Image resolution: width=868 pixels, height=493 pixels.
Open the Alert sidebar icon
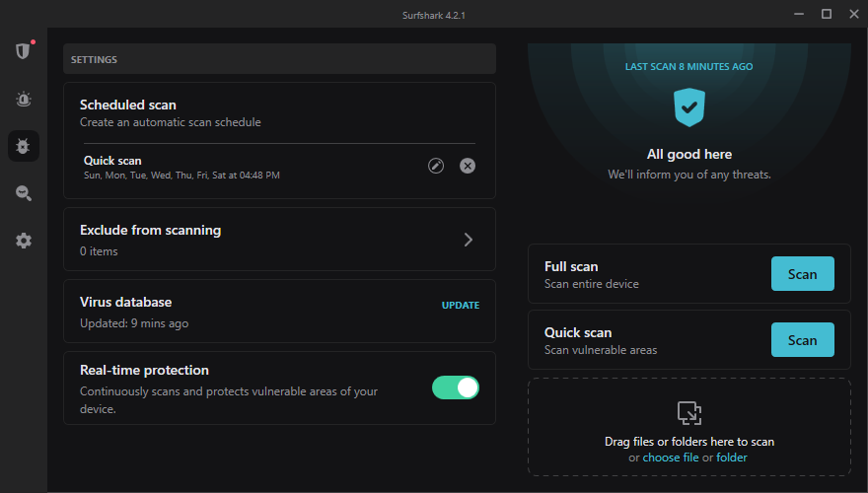(23, 99)
